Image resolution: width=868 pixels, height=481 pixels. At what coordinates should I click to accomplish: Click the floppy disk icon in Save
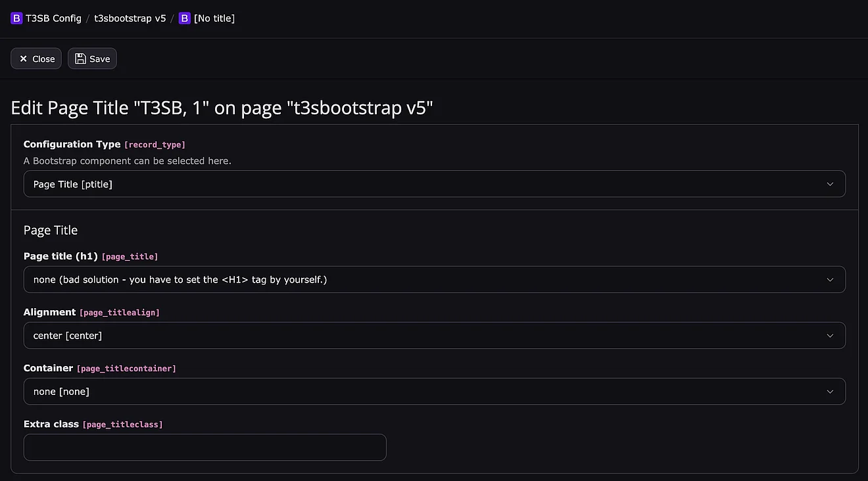tap(80, 59)
